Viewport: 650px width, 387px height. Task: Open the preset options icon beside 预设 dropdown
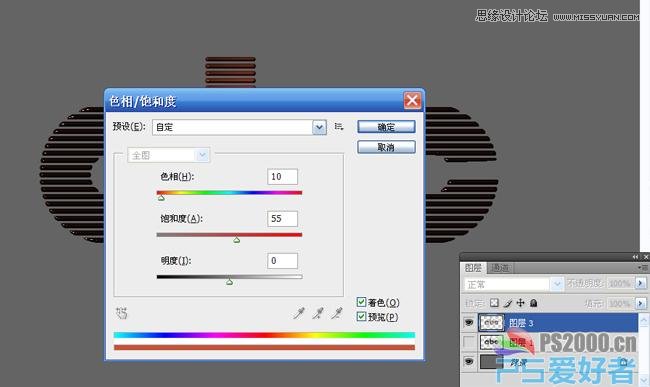[x=339, y=127]
